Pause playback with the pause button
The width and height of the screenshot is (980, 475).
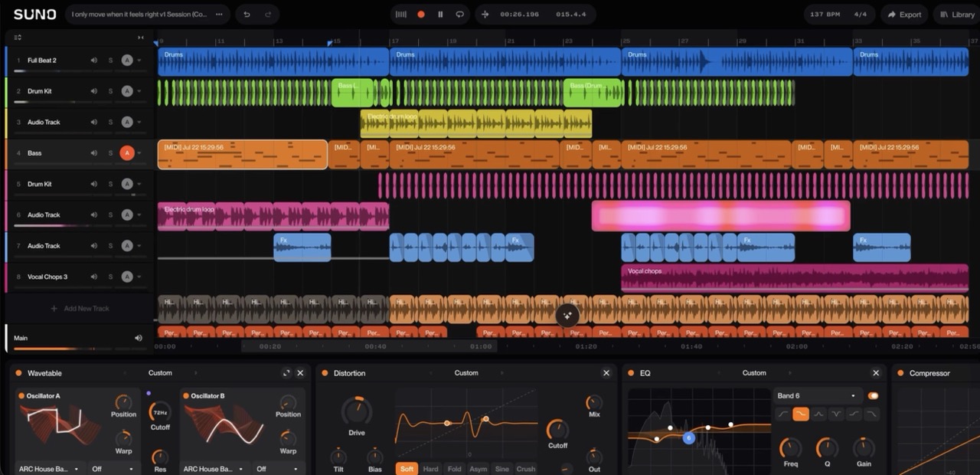click(x=440, y=15)
